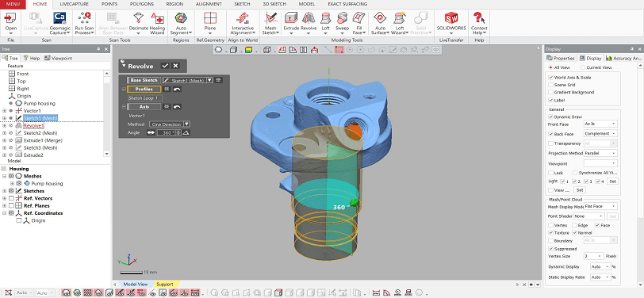Switch to the EXACT SURFACING tab
This screenshot has height=298, width=644.
point(347,4)
